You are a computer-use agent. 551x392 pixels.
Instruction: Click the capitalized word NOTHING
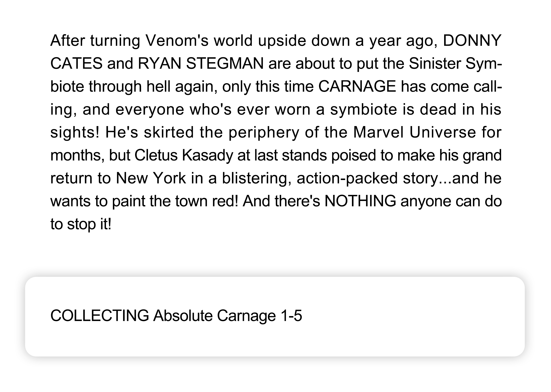[x=360, y=201]
